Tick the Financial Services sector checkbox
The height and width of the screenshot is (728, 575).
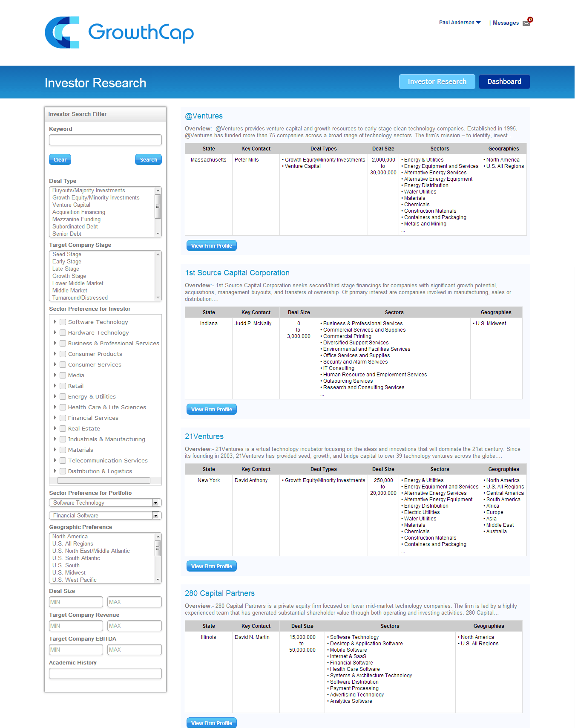point(63,418)
